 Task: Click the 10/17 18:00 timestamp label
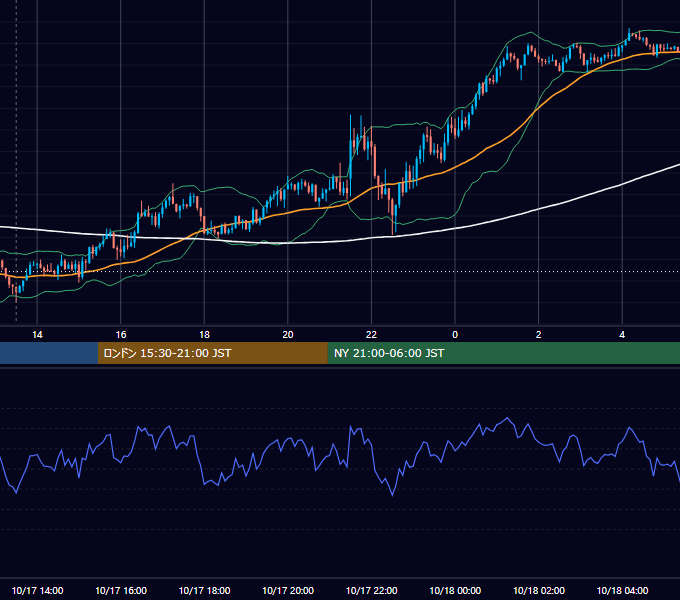click(204, 590)
